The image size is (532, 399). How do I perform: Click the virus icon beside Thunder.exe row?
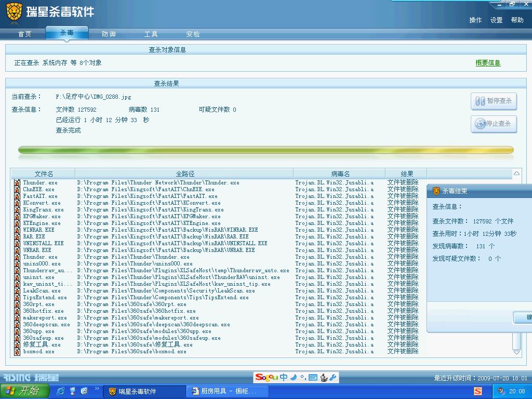(x=17, y=183)
